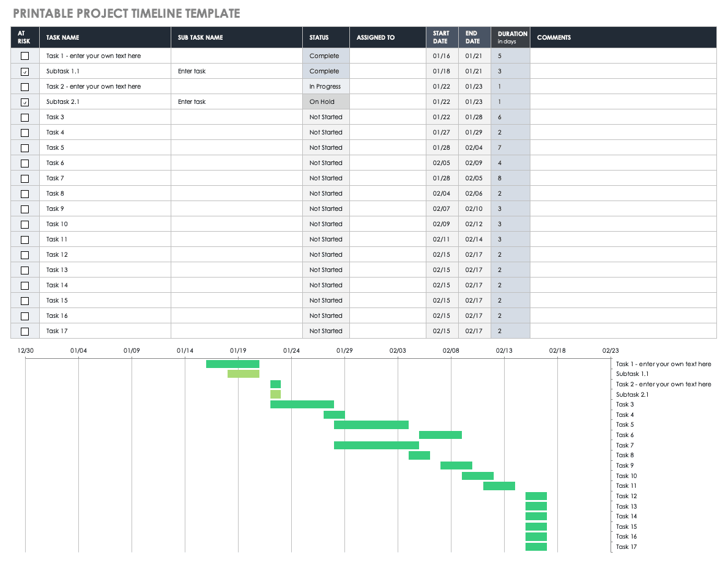Image resolution: width=728 pixels, height=563 pixels.
Task: Open the On Hold status cell
Action: [x=325, y=102]
